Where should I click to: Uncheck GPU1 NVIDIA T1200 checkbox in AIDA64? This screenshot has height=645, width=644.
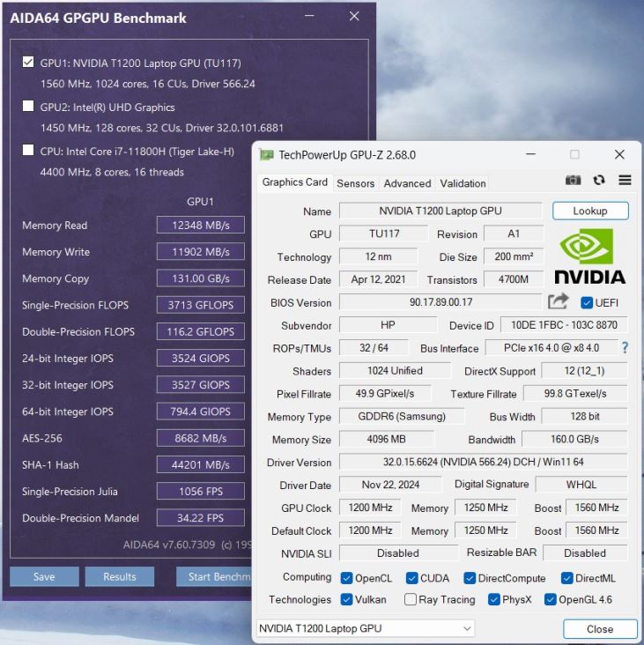[x=28, y=62]
